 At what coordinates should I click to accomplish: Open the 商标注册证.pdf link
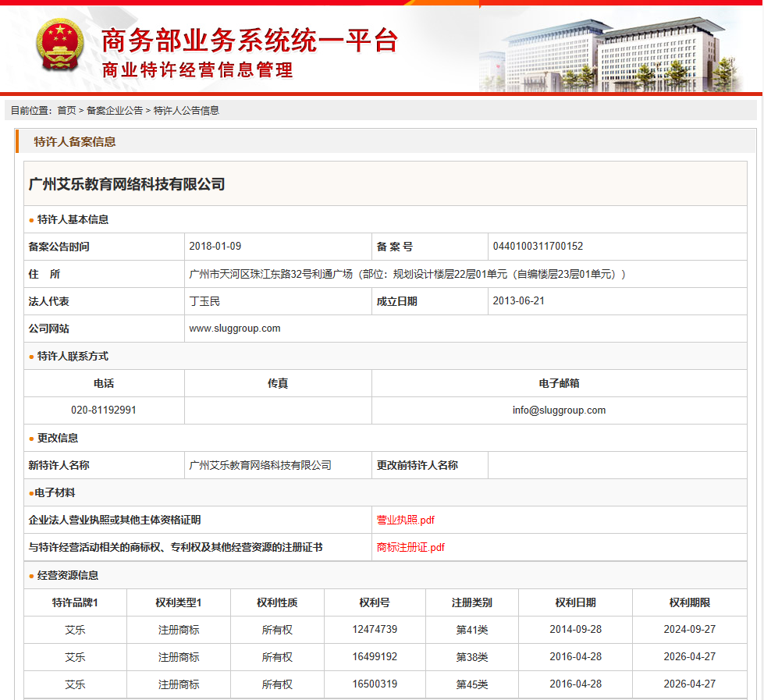[410, 547]
